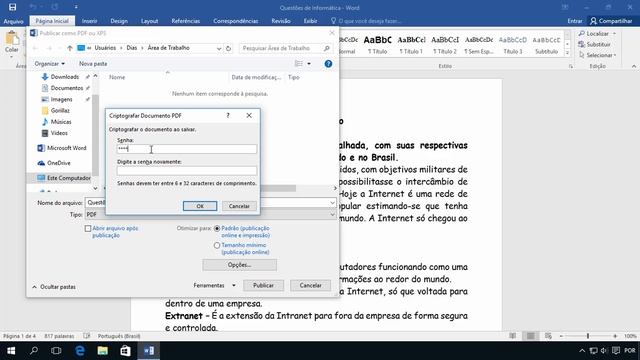640x360 pixels.
Task: Toggle Abrir arquivo após publicação checkbox
Action: pos(88,229)
